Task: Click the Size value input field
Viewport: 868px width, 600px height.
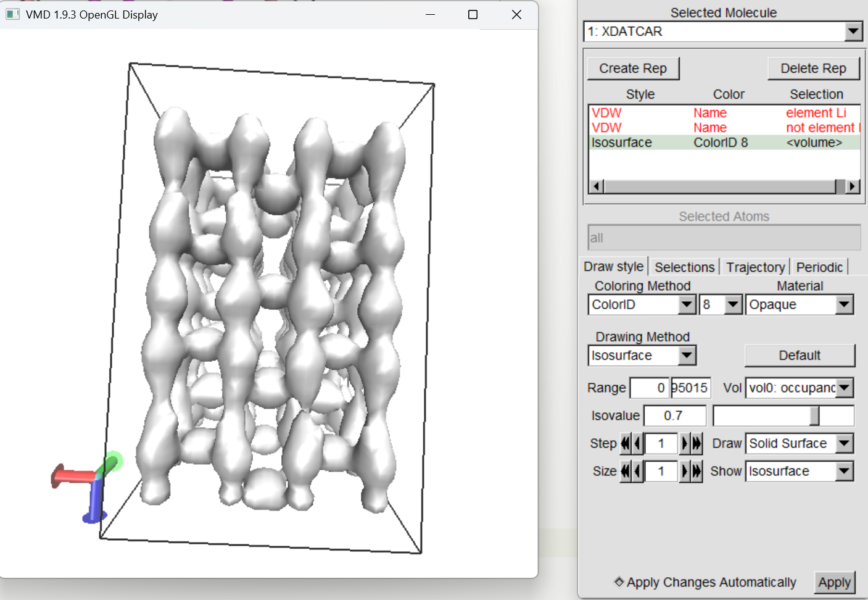Action: 661,471
